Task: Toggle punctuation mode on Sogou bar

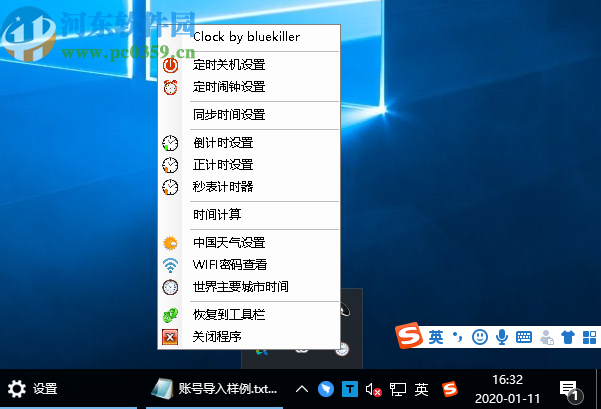Action: (x=458, y=337)
